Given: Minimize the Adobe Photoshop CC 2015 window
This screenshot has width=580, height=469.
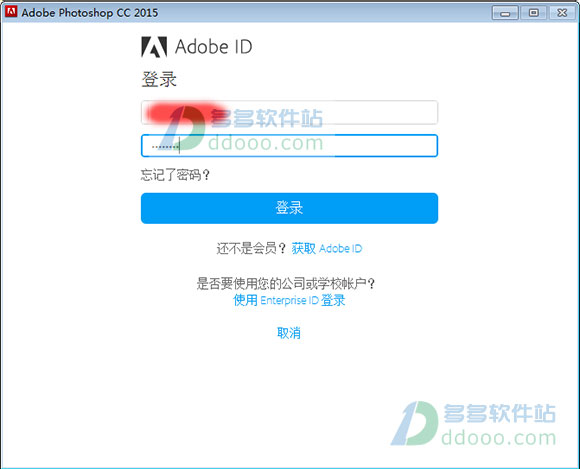Looking at the screenshot, I should 505,13.
